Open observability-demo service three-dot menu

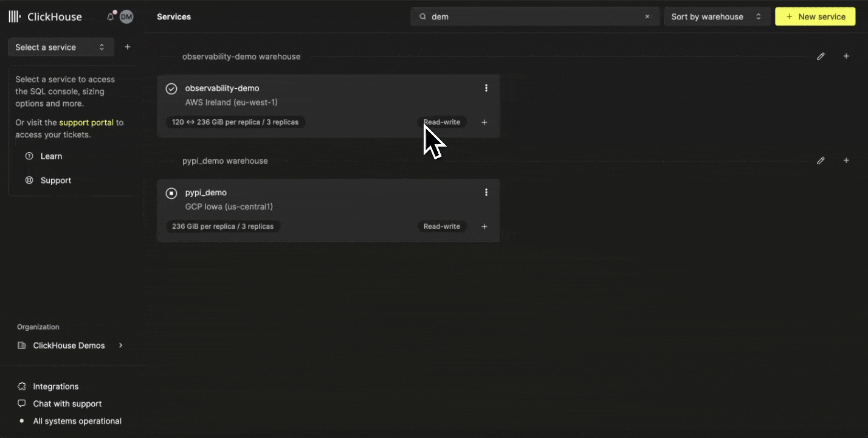pos(486,88)
